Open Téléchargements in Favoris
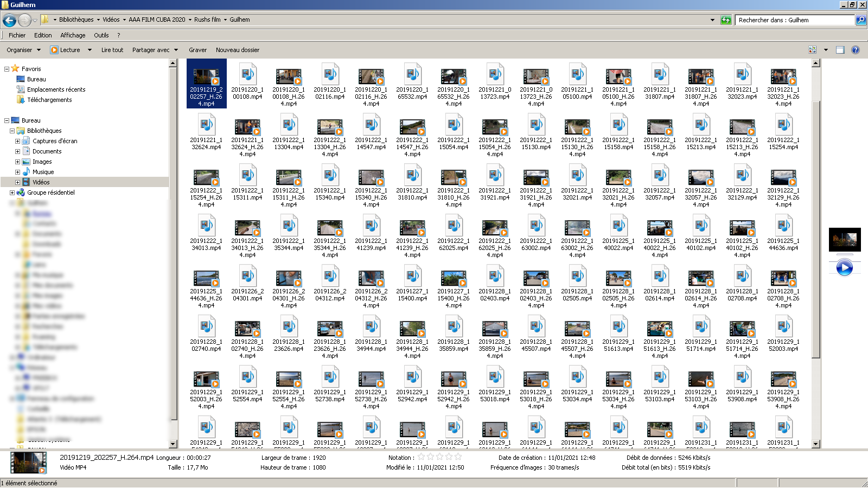The width and height of the screenshot is (868, 488). (49, 100)
